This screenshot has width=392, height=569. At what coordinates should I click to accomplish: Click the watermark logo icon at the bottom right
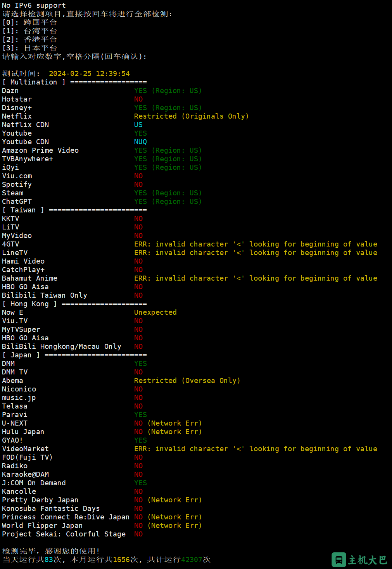(338, 560)
